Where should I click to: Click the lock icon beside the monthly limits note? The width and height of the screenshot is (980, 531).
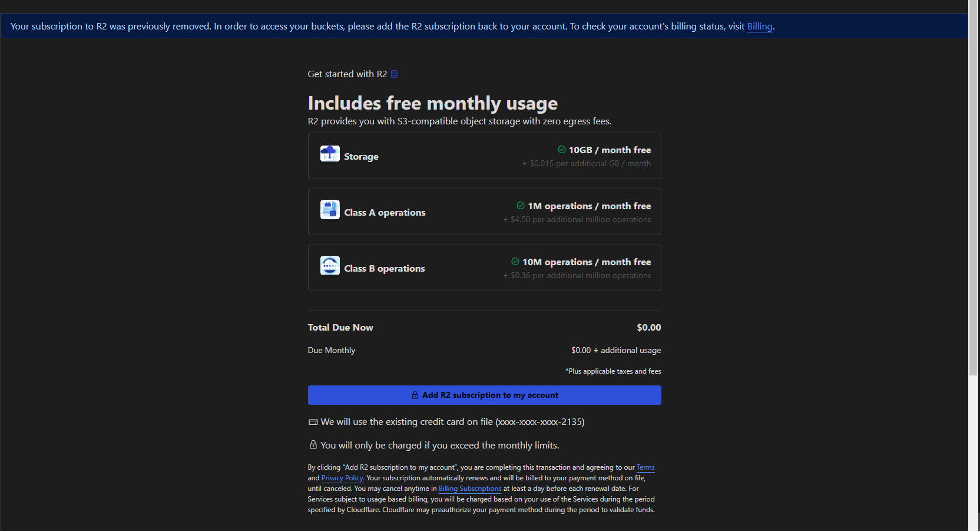click(313, 445)
